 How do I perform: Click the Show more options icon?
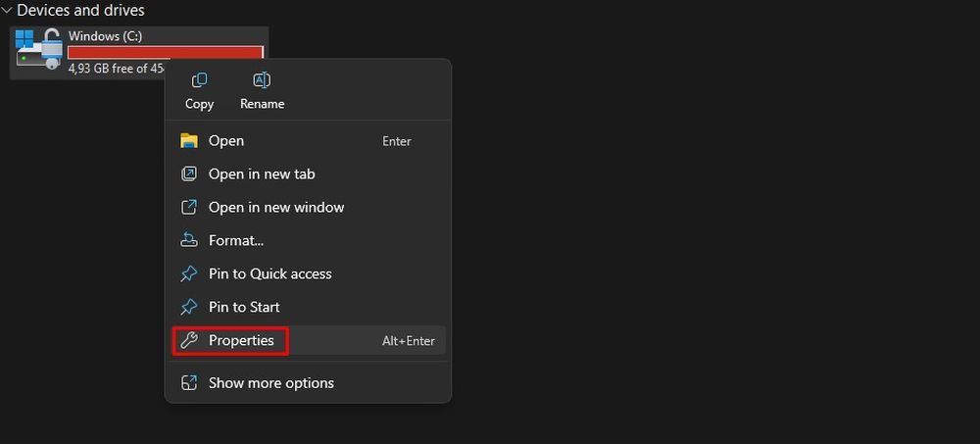[x=189, y=383]
